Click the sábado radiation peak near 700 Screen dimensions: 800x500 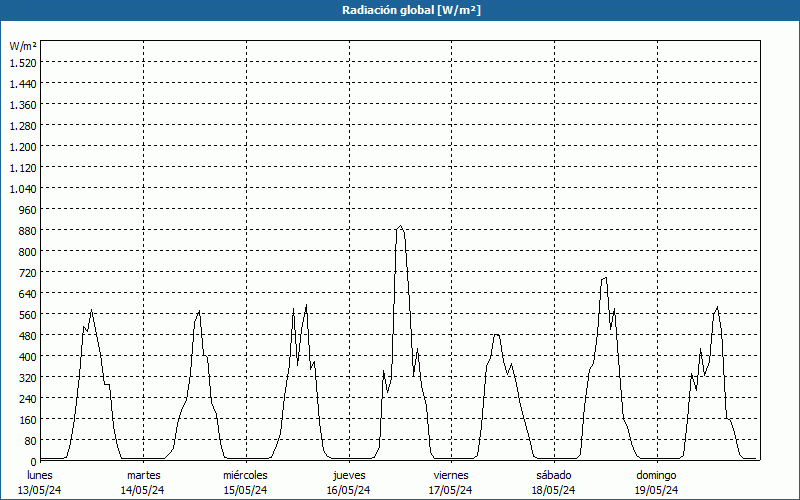click(605, 278)
